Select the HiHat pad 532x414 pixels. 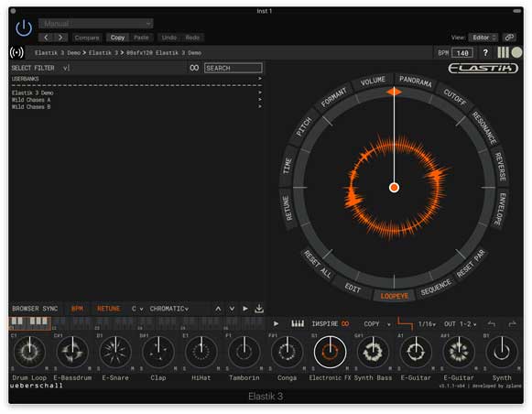click(x=201, y=352)
